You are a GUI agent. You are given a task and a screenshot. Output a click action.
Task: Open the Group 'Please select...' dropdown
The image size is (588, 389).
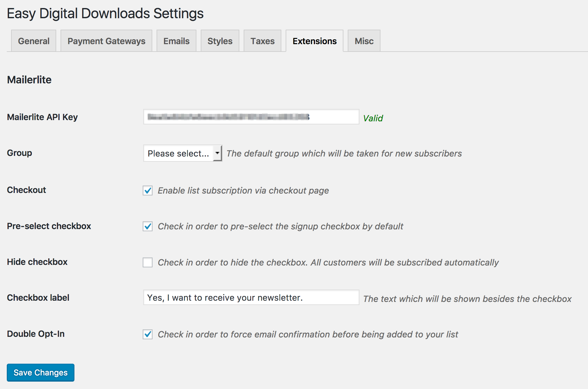[x=183, y=153]
